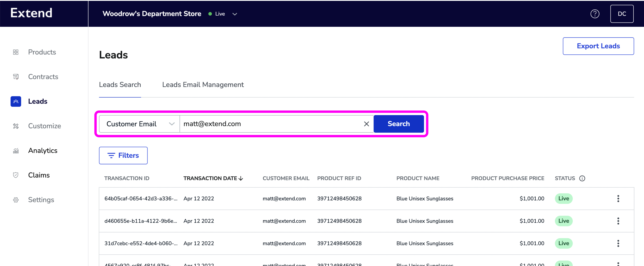Click Woodrow's Department Store name
The image size is (644, 266).
[152, 14]
